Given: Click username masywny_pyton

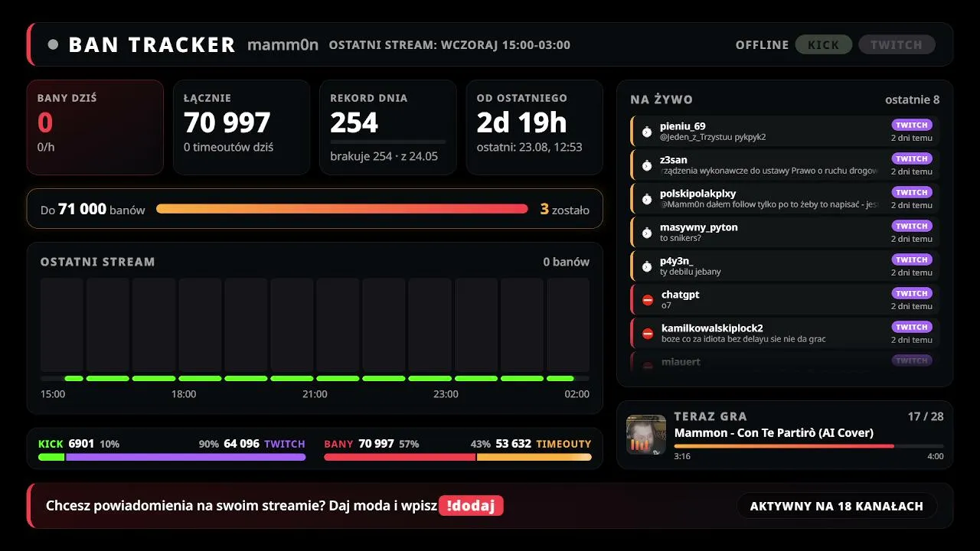Looking at the screenshot, I should [x=699, y=227].
